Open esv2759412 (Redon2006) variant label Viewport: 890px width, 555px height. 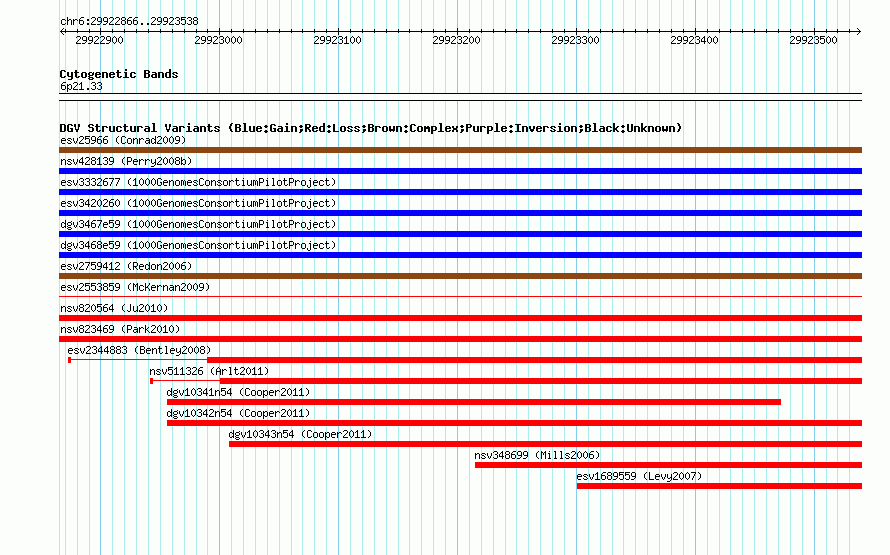126,266
